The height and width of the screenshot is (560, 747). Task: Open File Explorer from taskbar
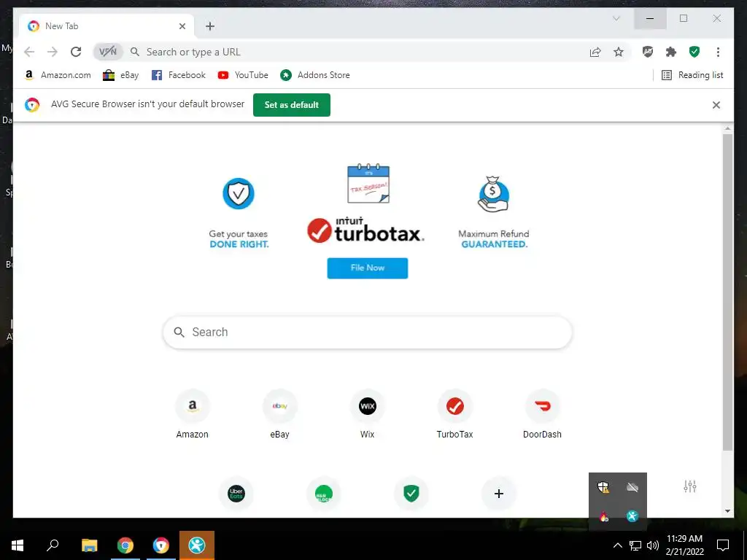click(x=89, y=545)
